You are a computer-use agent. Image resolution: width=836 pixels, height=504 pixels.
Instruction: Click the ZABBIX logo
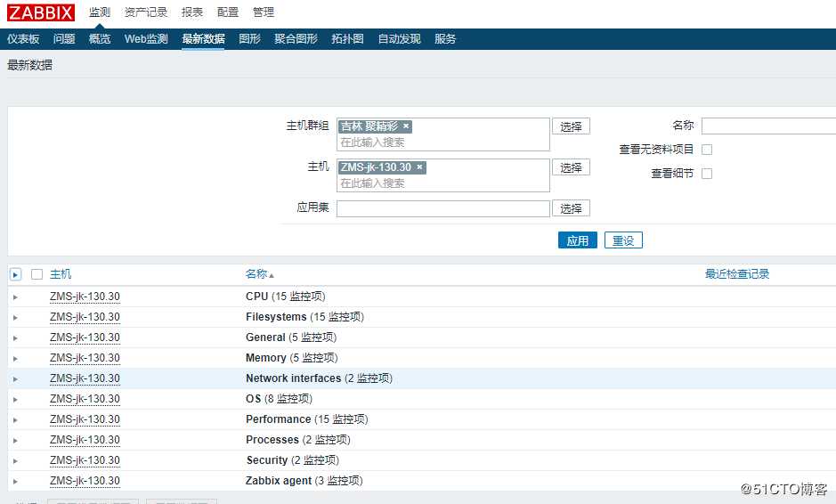(x=41, y=12)
